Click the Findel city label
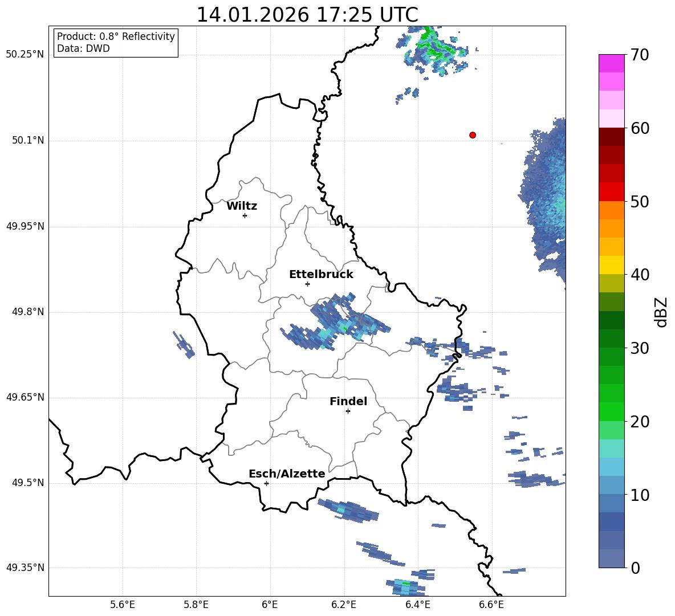Screen dimensions: 675x616 click(348, 402)
